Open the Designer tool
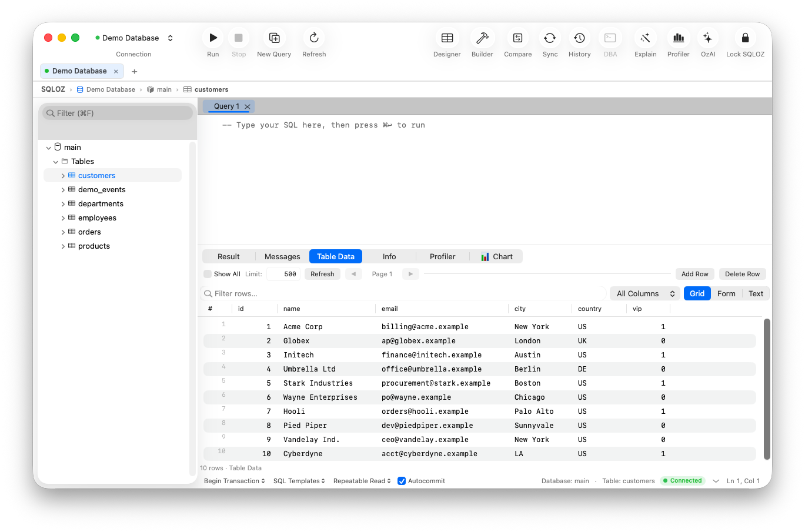The width and height of the screenshot is (805, 532). pos(447,38)
